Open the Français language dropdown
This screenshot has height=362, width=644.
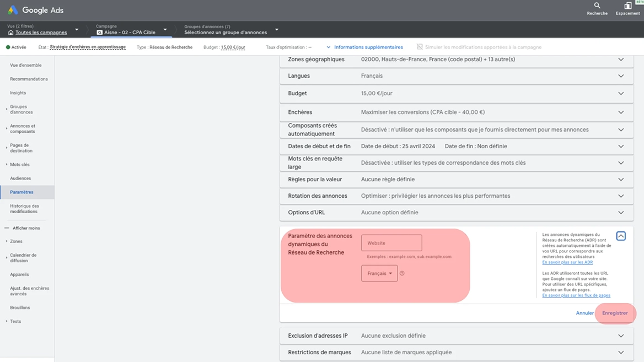point(379,273)
